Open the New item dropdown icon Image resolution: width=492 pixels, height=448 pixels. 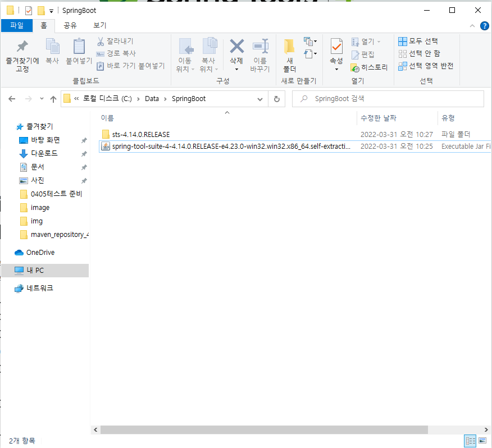click(x=310, y=41)
